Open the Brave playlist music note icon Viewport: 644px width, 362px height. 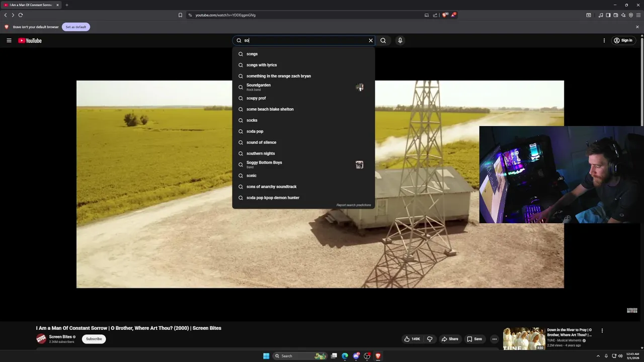click(x=600, y=15)
